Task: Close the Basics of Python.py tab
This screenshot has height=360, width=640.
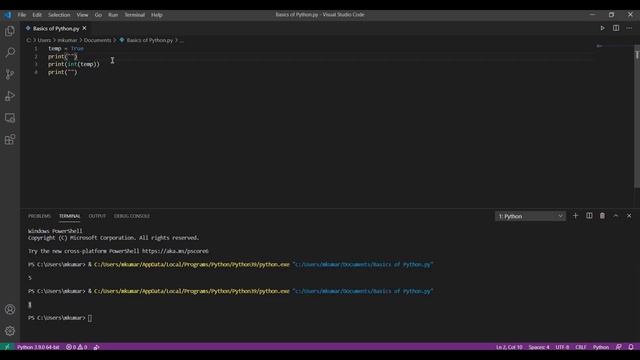Action: pyautogui.click(x=84, y=28)
